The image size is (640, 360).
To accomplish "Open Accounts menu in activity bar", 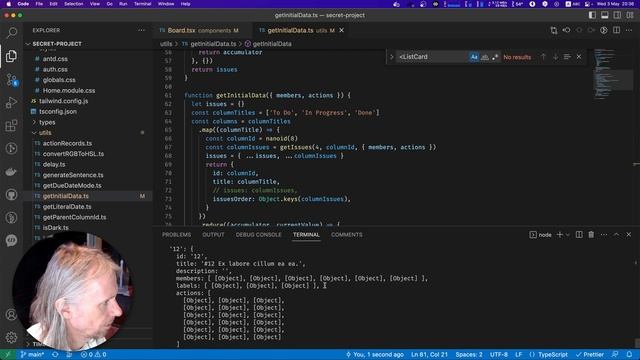I will tap(11, 315).
